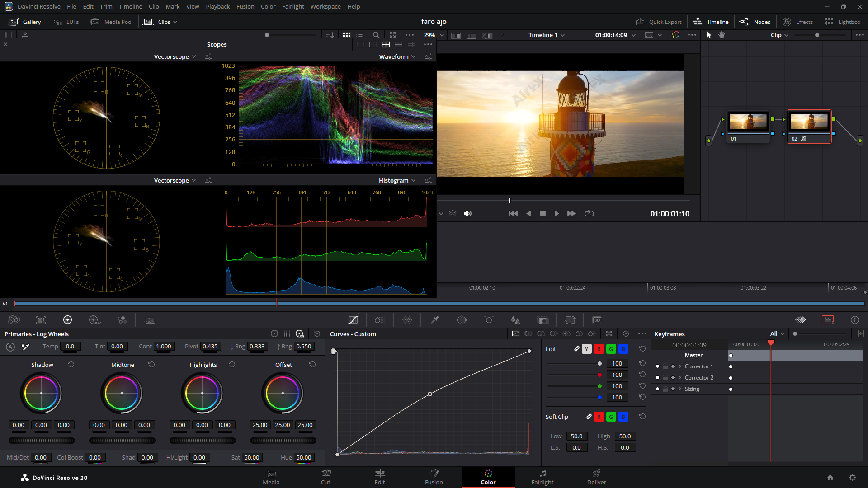The image size is (868, 488).
Task: Open the HDR color wheels palette
Action: click(94, 320)
